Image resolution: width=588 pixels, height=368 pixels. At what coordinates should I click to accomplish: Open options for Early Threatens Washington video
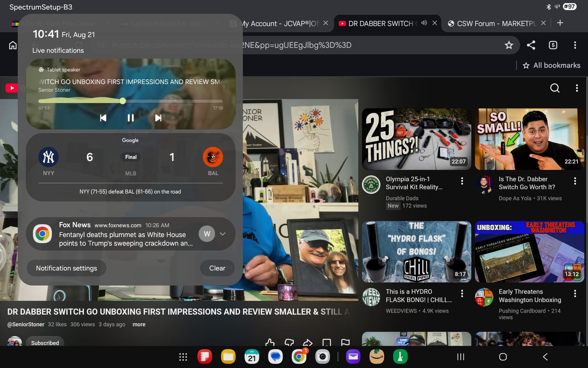pos(575,293)
